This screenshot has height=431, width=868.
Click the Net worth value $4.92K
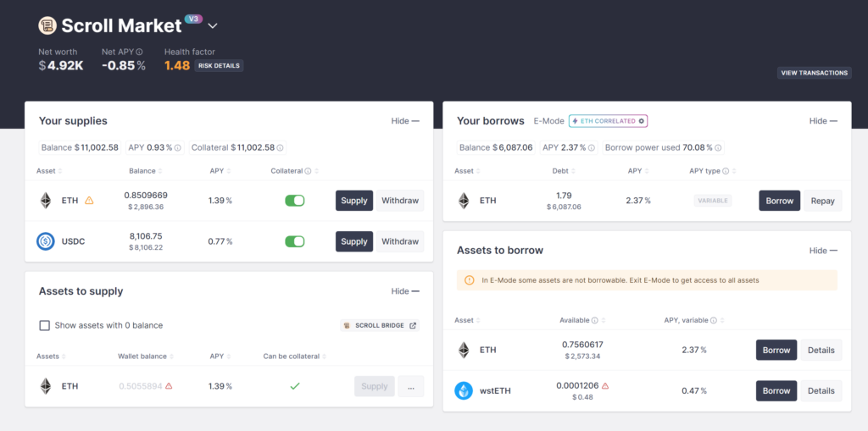[61, 66]
